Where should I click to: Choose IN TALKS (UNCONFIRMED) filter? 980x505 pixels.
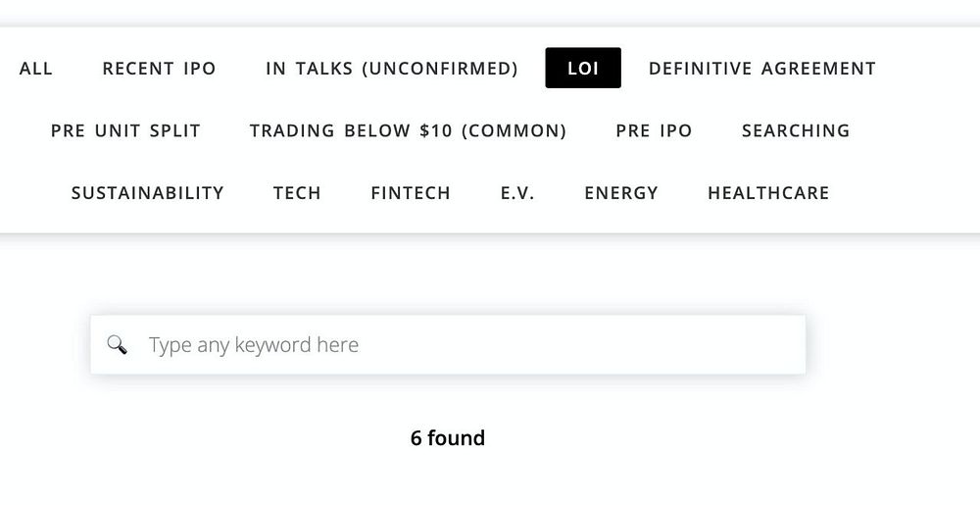391,69
